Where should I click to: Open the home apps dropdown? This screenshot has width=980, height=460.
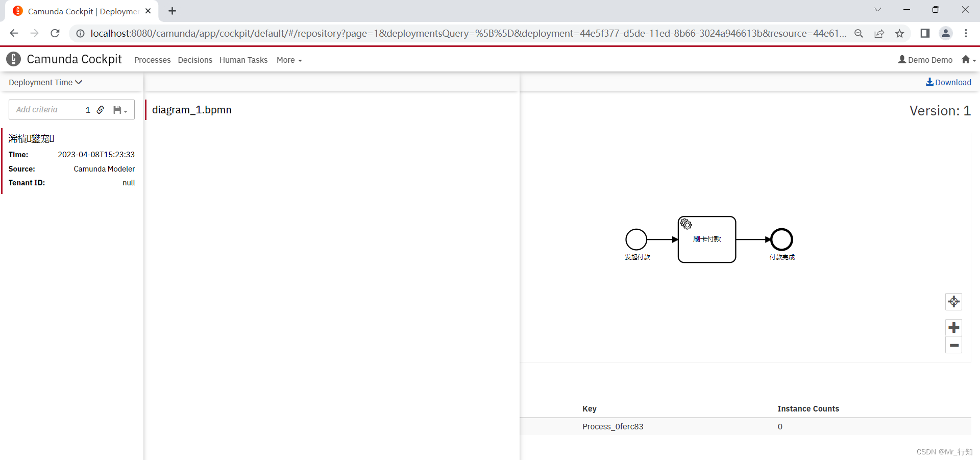pyautogui.click(x=968, y=60)
